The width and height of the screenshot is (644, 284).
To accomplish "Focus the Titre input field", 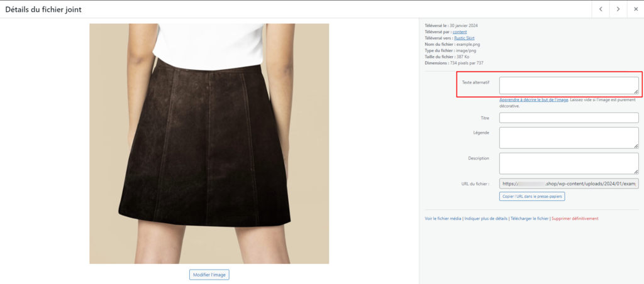I will pos(569,117).
